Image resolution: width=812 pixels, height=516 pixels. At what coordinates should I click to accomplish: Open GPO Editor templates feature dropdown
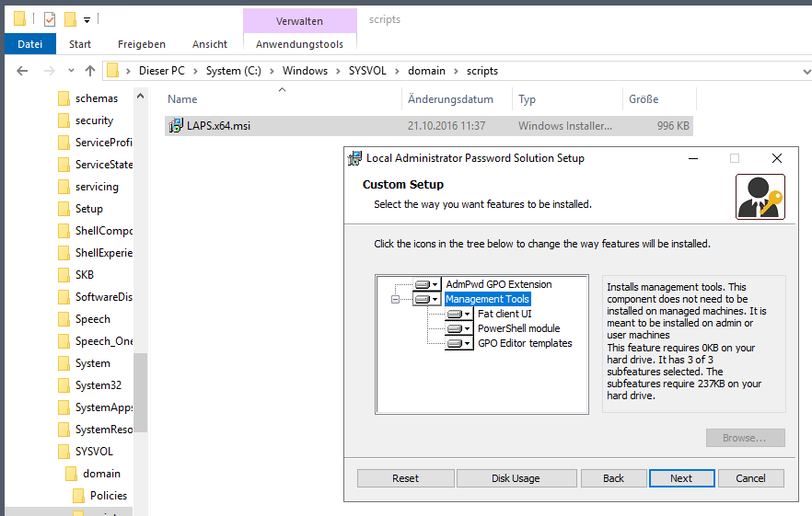(458, 343)
